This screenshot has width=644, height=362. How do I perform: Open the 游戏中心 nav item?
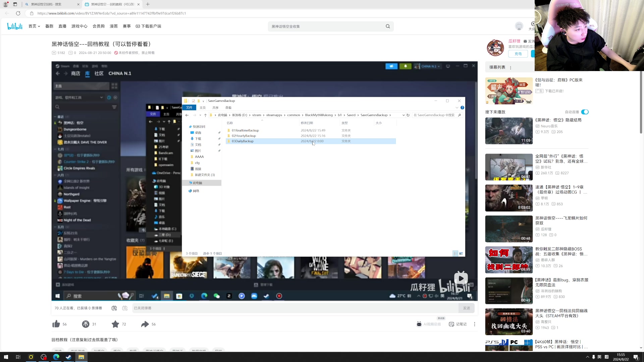[79, 26]
